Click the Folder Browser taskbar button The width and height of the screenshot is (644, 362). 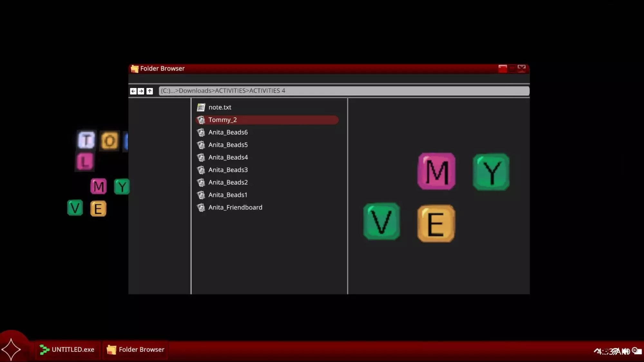click(x=135, y=349)
